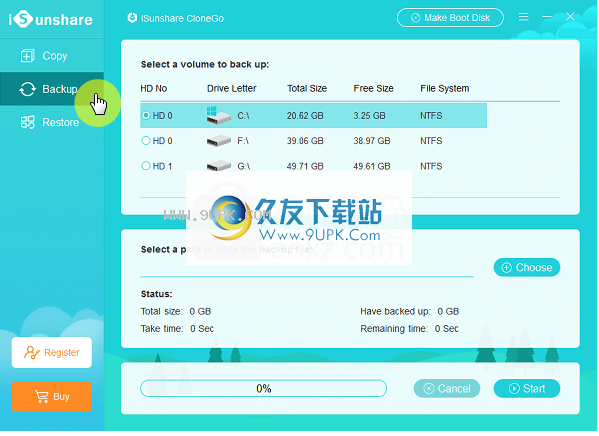Open the hamburger menu
Screen dimensions: 599x436
(523, 16)
